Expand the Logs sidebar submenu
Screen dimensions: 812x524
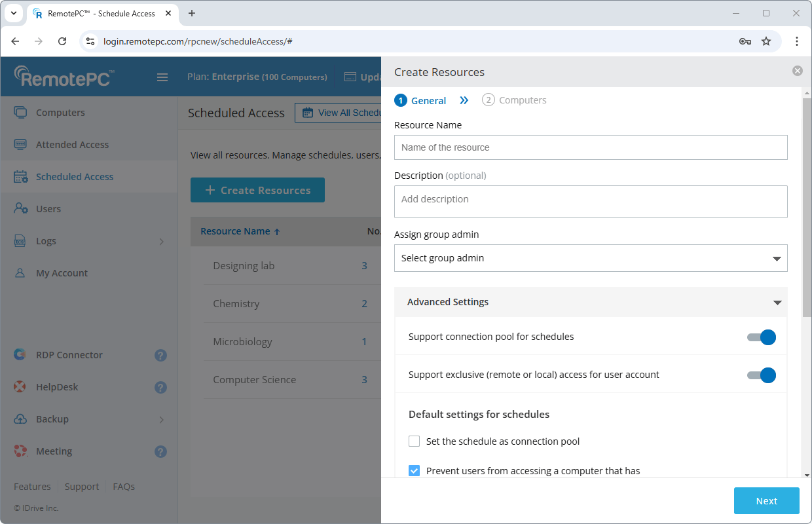point(161,242)
